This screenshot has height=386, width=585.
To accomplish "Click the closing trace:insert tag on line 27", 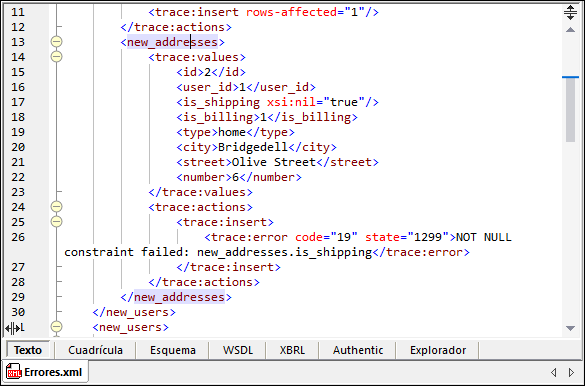I will pyautogui.click(x=228, y=267).
